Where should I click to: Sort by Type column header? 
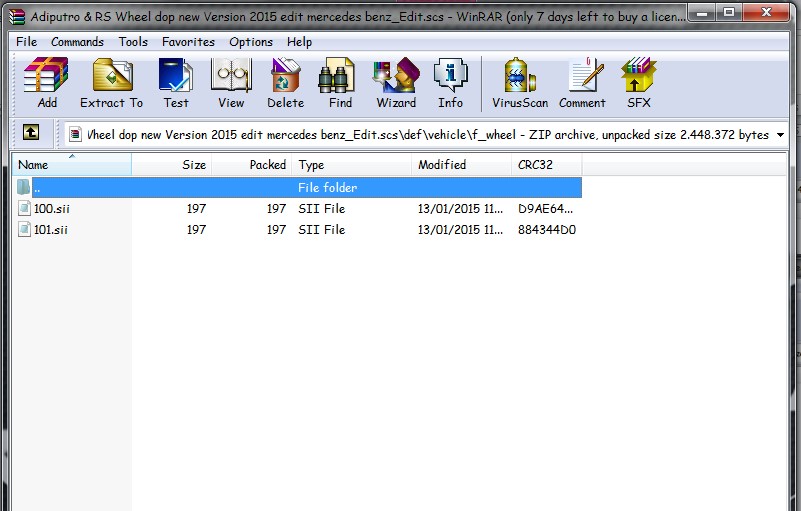tap(351, 165)
